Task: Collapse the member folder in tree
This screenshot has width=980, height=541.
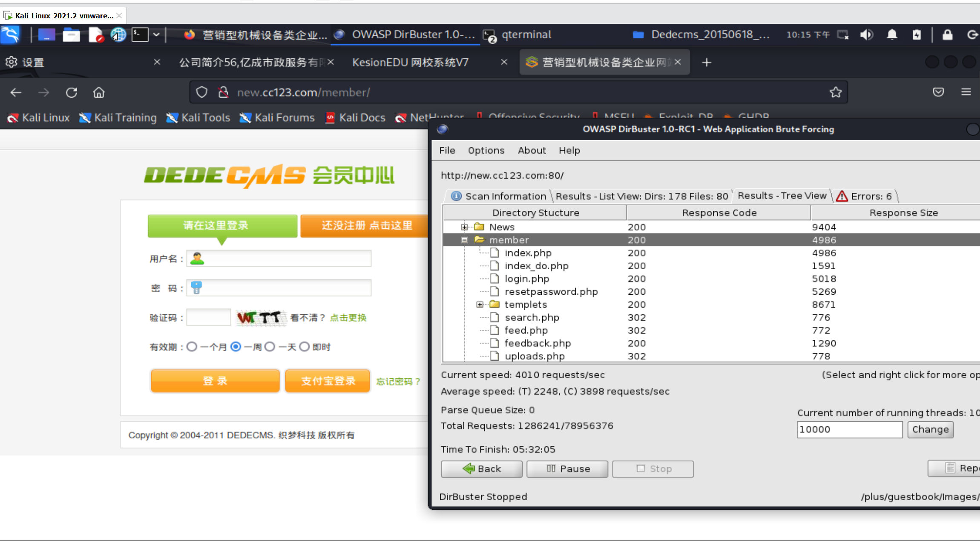Action: [x=464, y=240]
